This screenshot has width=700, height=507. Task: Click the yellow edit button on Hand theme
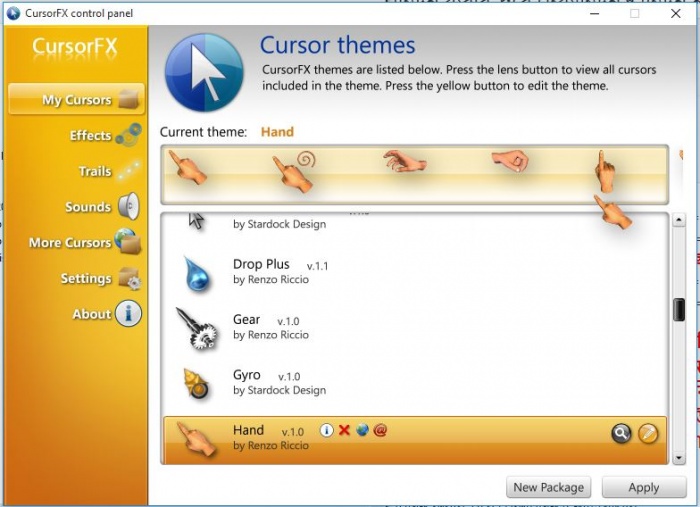(648, 433)
